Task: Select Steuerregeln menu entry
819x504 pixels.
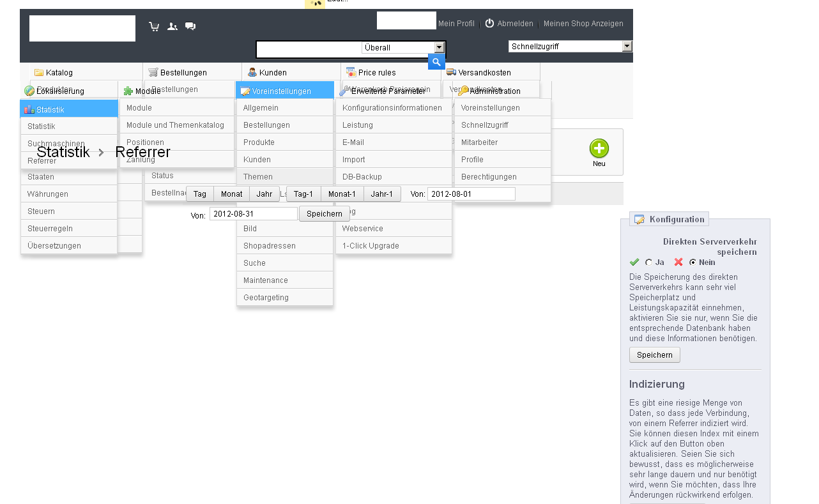Action: click(69, 228)
